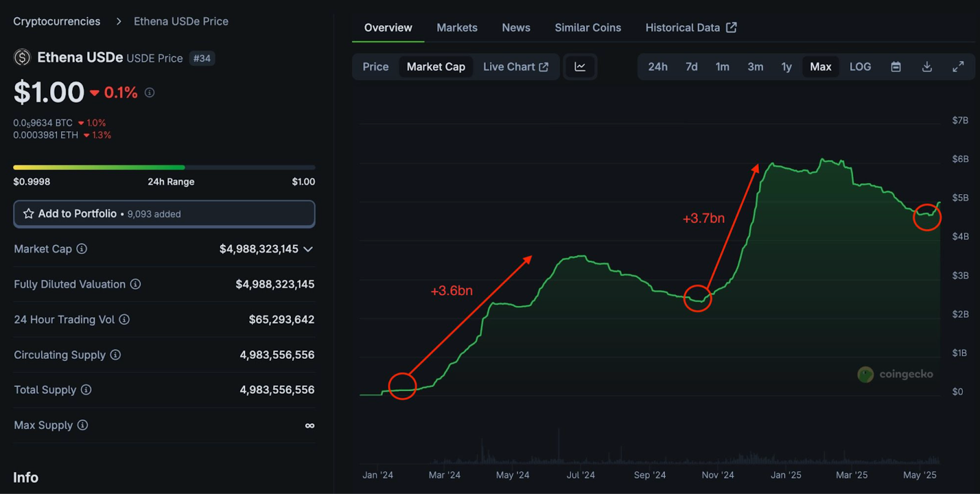Click the breadcrumb chevron separator
Viewport: 980px width, 494px height.
coord(118,21)
